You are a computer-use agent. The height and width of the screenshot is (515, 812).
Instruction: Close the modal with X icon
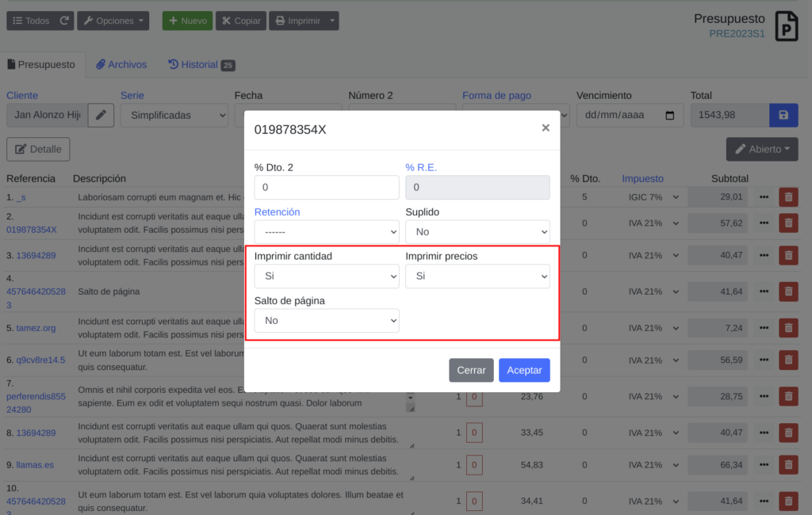tap(546, 128)
